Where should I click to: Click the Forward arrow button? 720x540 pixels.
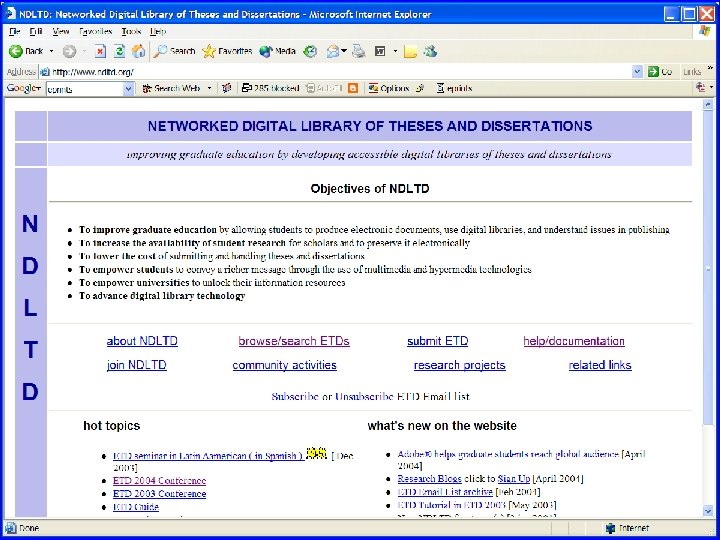[69, 51]
